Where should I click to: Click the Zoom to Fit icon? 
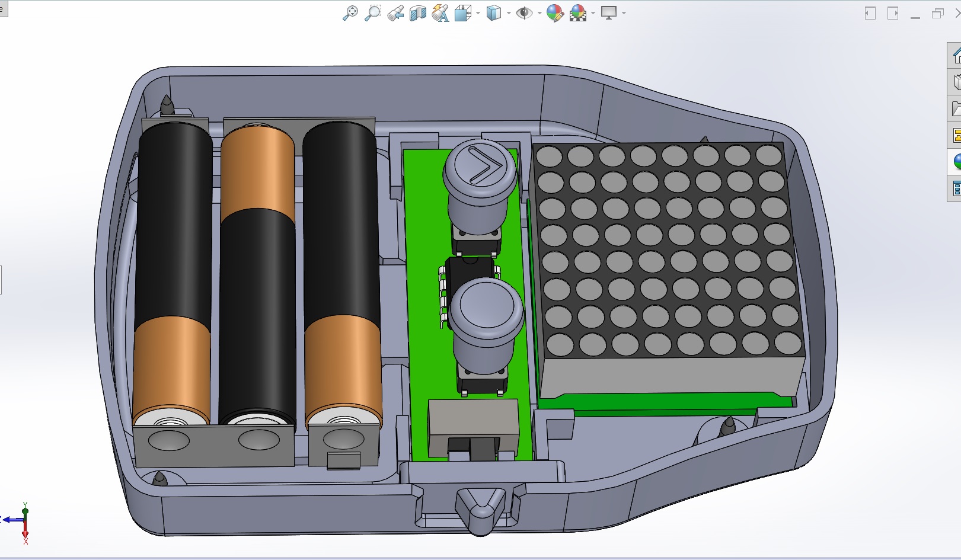[350, 13]
